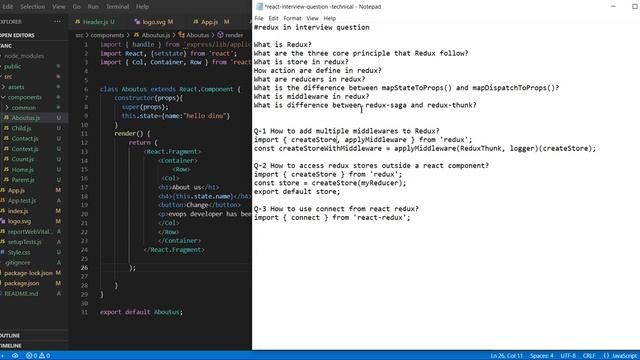640x360 pixels.
Task: Open Parent.js in the file explorer
Action: click(22, 180)
